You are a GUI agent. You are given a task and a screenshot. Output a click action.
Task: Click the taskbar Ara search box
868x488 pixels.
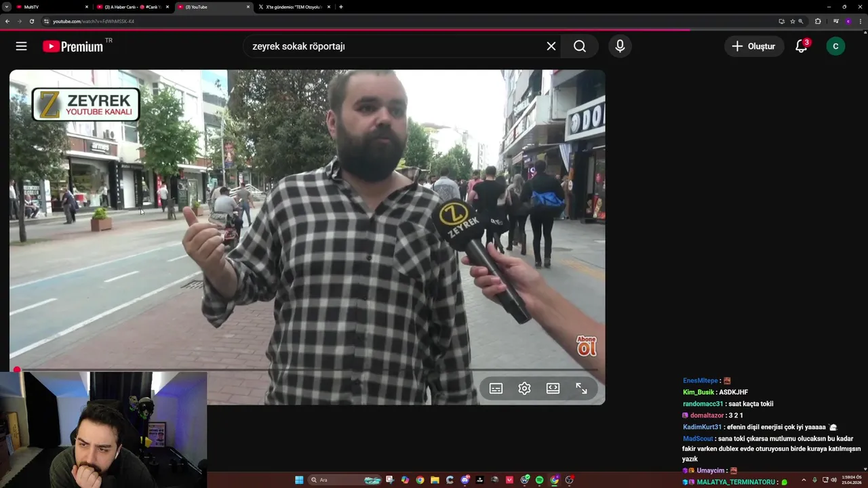pos(345,480)
